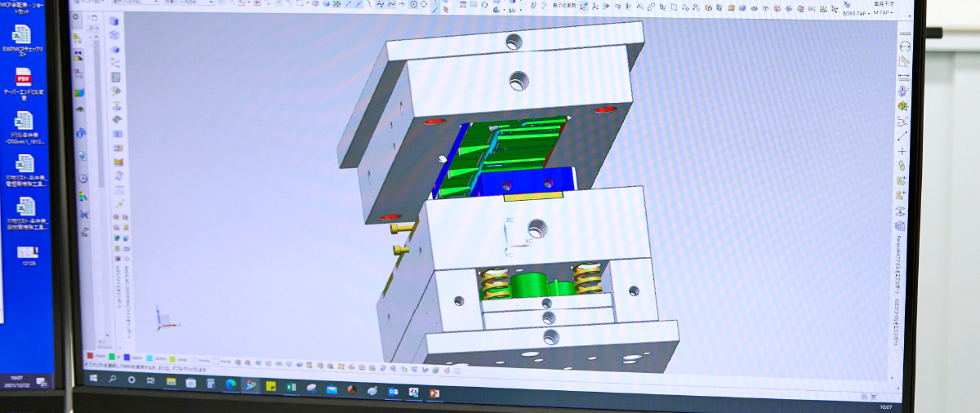Open the clock history icon in the left sidebar
Viewport: 980px width, 413px height.
(x=82, y=178)
